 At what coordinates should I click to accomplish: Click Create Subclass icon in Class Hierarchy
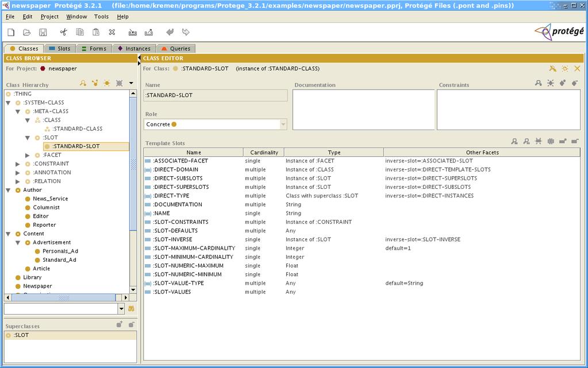coord(95,83)
